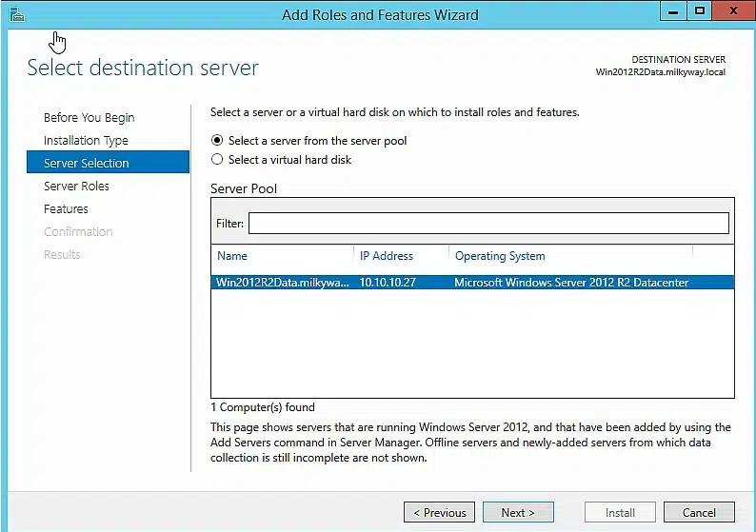756x532 pixels.
Task: Close the Add Roles and Features Wizard
Action: tap(733, 11)
